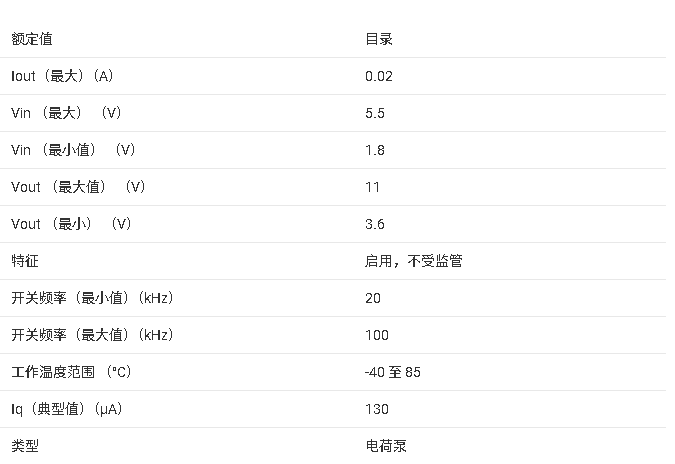675x464 pixels.
Task: Select the 3.6 Vout minimum value
Action: pyautogui.click(x=375, y=224)
